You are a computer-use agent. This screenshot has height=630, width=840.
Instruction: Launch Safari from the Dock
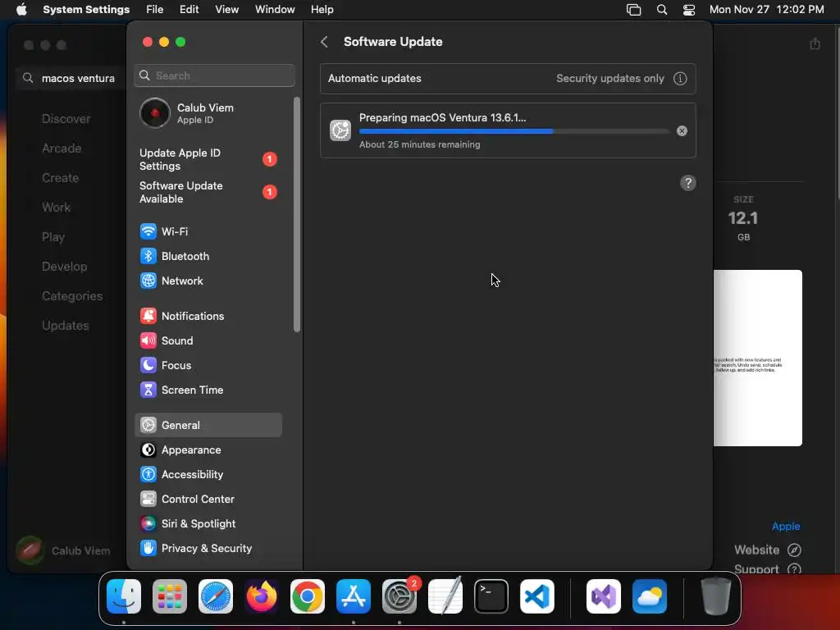[x=216, y=596]
